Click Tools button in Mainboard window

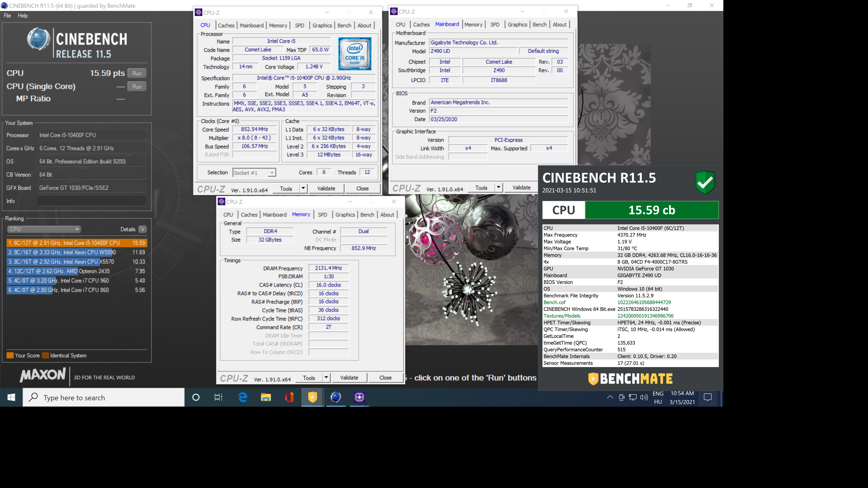481,188
